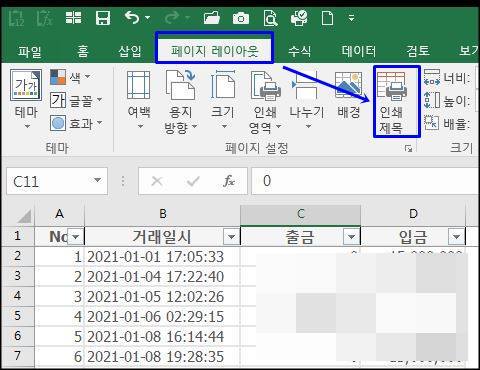This screenshot has width=480, height=370.
Task: Open the 거래일시 filter dropdown
Action: (x=231, y=237)
